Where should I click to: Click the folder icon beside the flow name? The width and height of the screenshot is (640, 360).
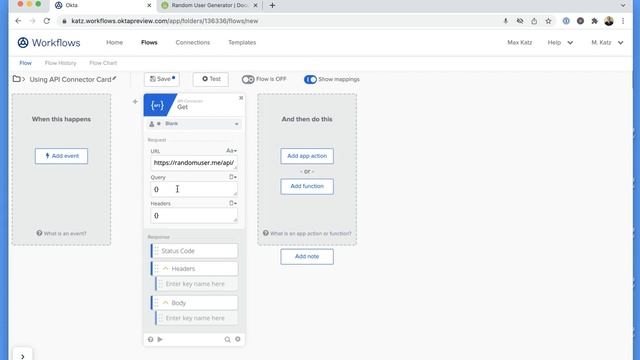[17, 79]
